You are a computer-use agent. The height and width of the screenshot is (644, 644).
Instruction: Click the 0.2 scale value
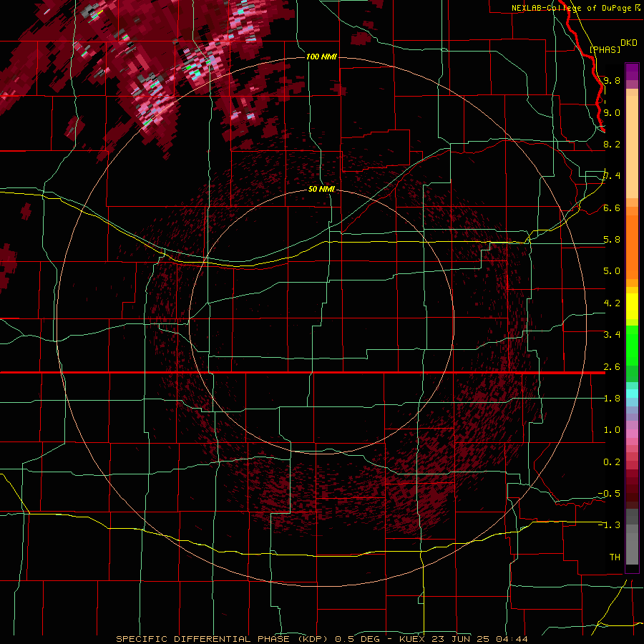[612, 462]
